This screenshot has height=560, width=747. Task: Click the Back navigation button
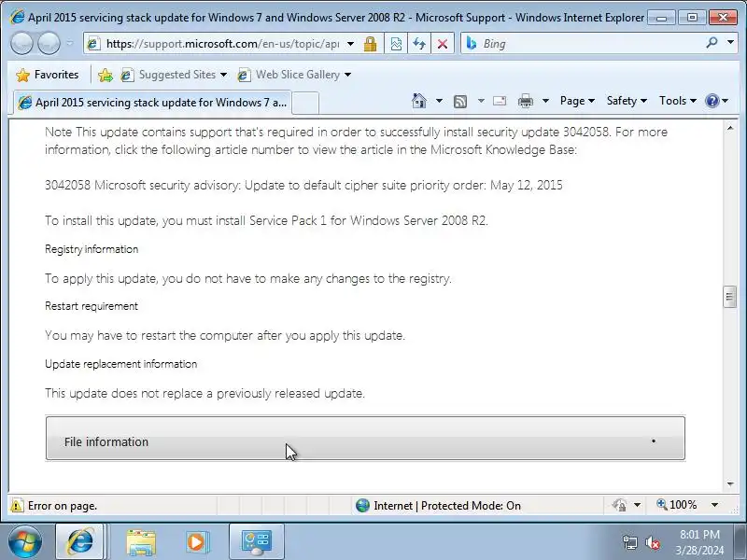point(21,43)
